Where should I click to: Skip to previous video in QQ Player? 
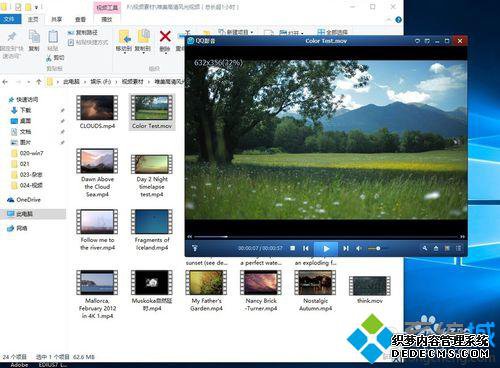306,248
